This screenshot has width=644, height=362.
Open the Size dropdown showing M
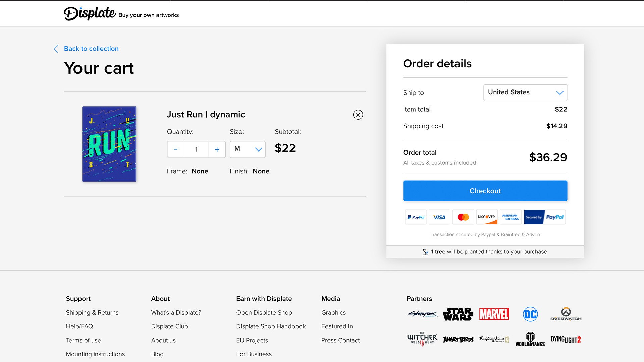pyautogui.click(x=248, y=149)
